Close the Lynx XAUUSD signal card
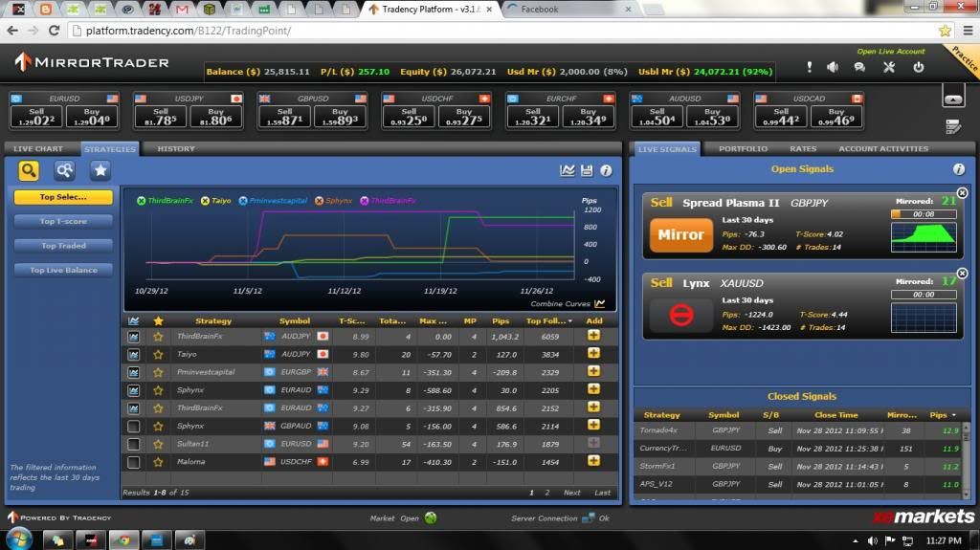 click(963, 274)
